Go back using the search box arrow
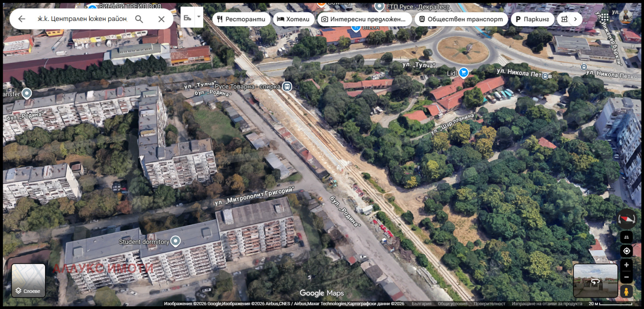 pos(22,19)
